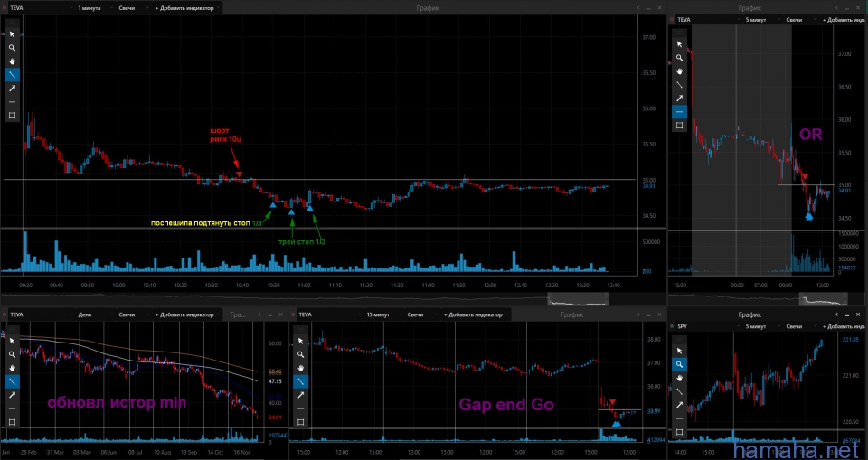Select the pointer tool in the 15-minute chart
The width and height of the screenshot is (868, 460).
[300, 341]
